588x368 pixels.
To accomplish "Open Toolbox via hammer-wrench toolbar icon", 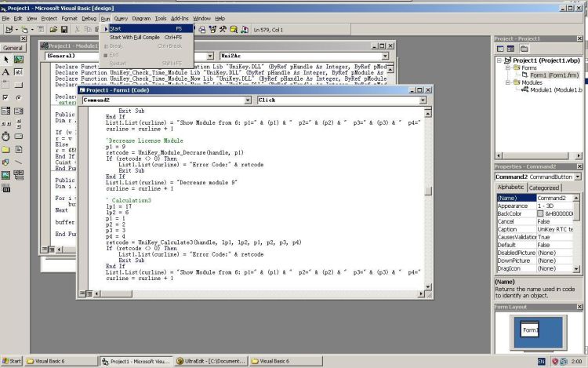I will click(x=223, y=29).
